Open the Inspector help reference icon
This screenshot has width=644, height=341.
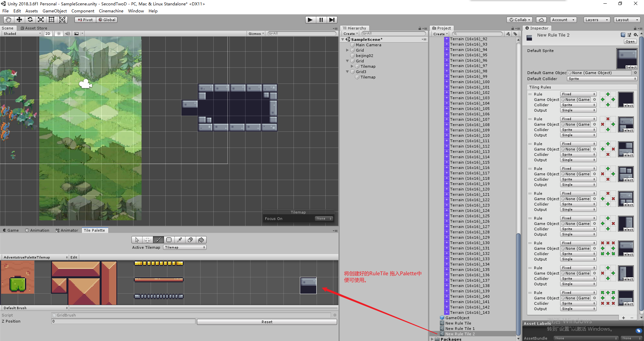pyautogui.click(x=623, y=35)
